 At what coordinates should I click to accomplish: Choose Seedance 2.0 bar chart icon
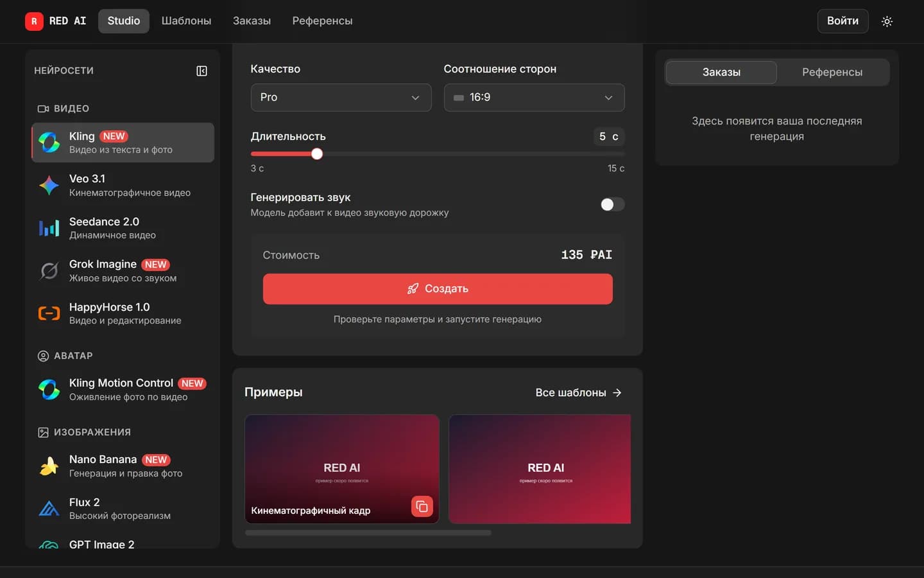coord(49,228)
